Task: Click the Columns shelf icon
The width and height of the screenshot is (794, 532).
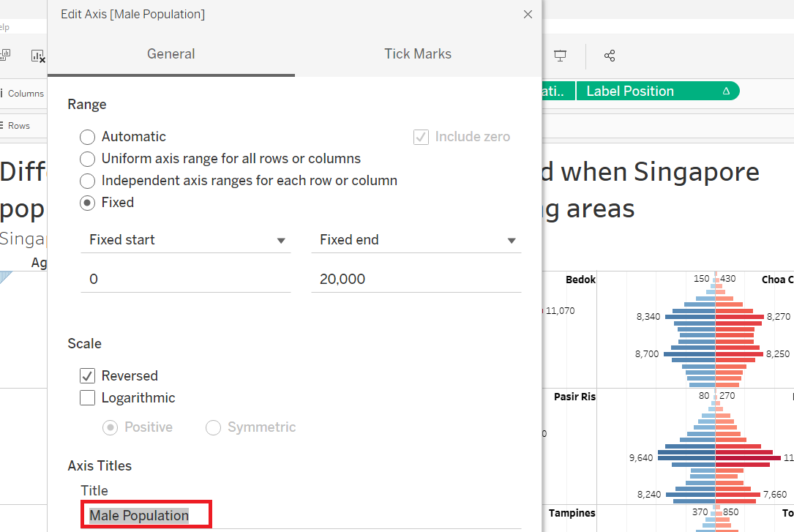Action: [2, 94]
